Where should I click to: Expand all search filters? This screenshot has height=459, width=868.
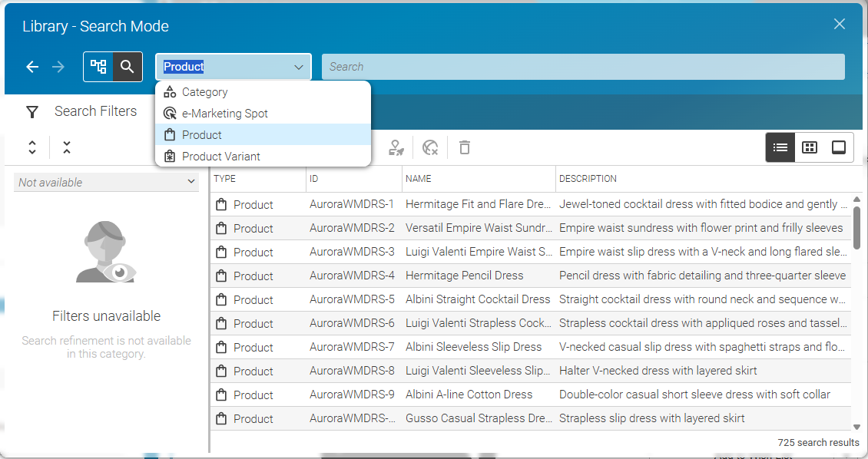coord(32,147)
